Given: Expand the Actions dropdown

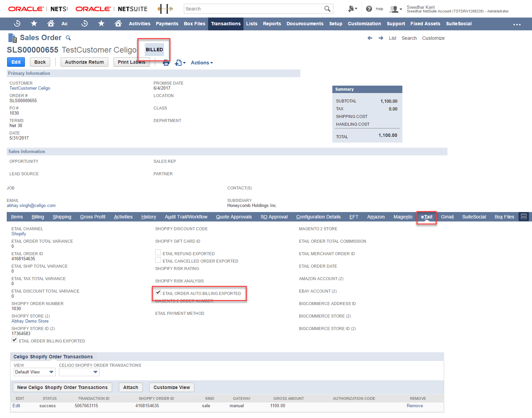Looking at the screenshot, I should (x=202, y=63).
